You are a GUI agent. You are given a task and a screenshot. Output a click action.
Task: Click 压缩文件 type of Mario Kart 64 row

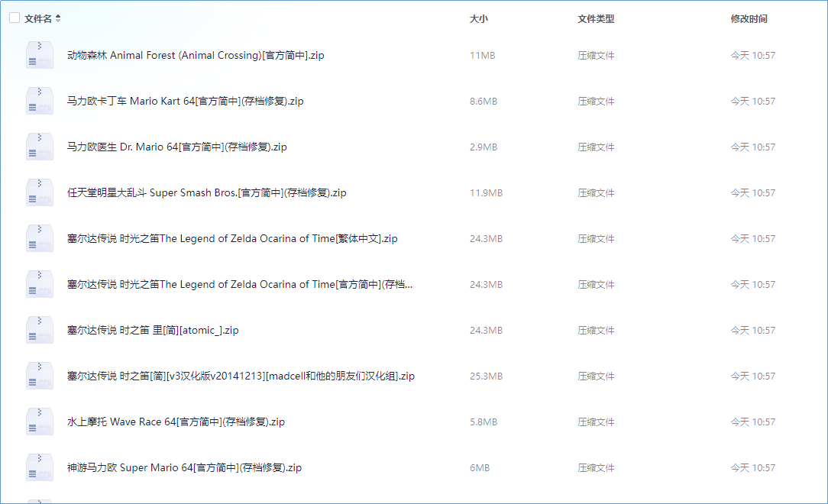[597, 102]
